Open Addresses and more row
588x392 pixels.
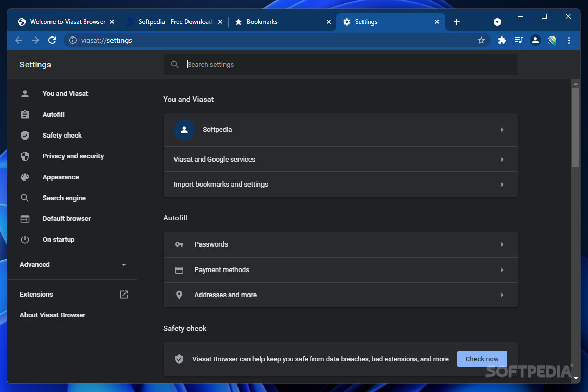341,295
